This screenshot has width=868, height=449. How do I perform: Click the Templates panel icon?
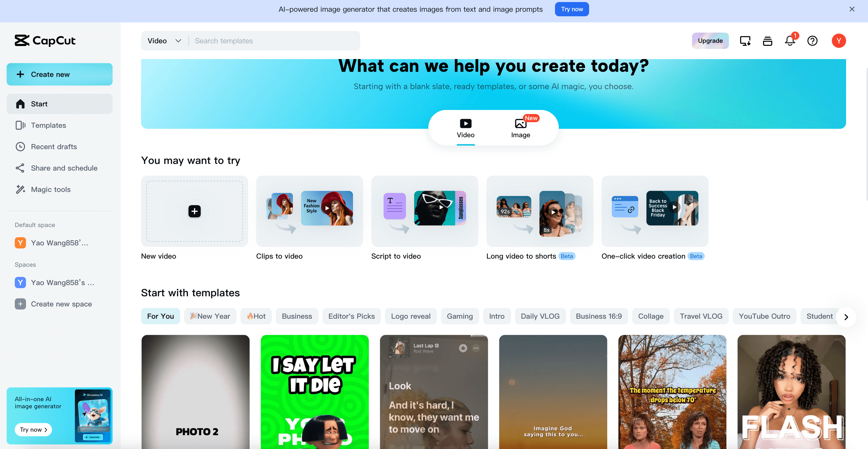pos(20,125)
